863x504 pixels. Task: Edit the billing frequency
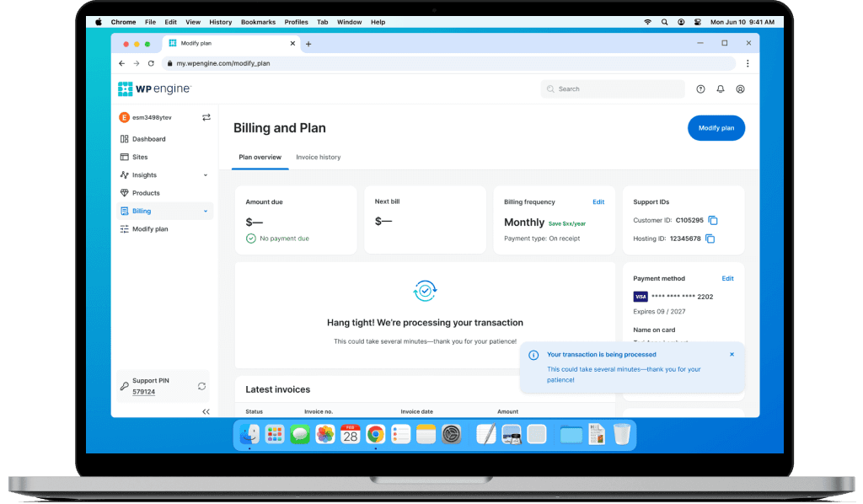[598, 202]
